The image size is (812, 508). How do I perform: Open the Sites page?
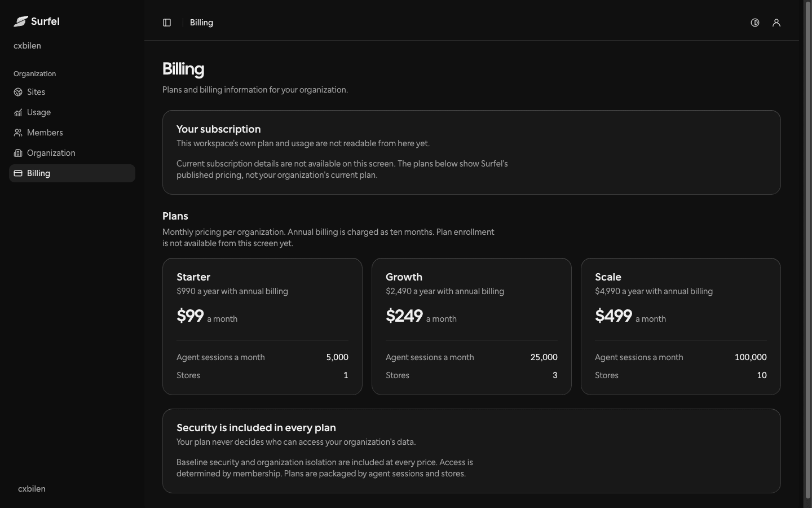coord(72,92)
